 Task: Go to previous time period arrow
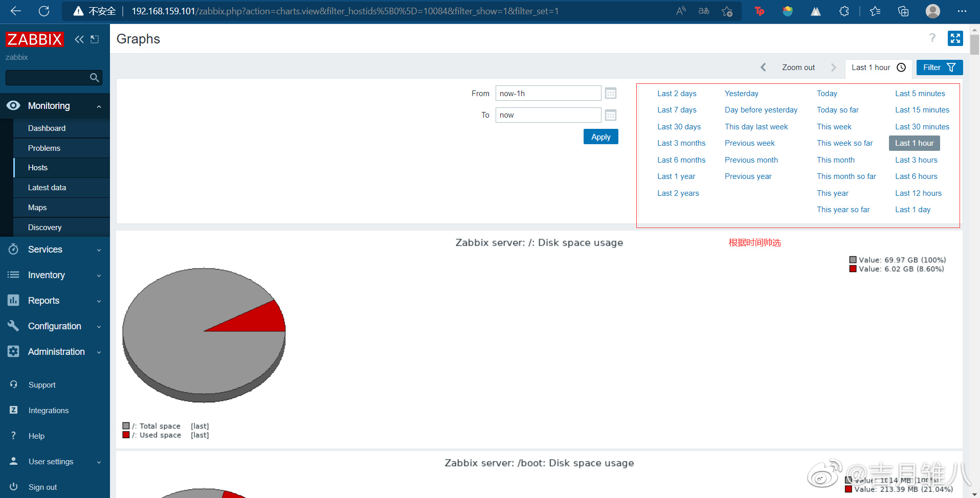click(763, 67)
